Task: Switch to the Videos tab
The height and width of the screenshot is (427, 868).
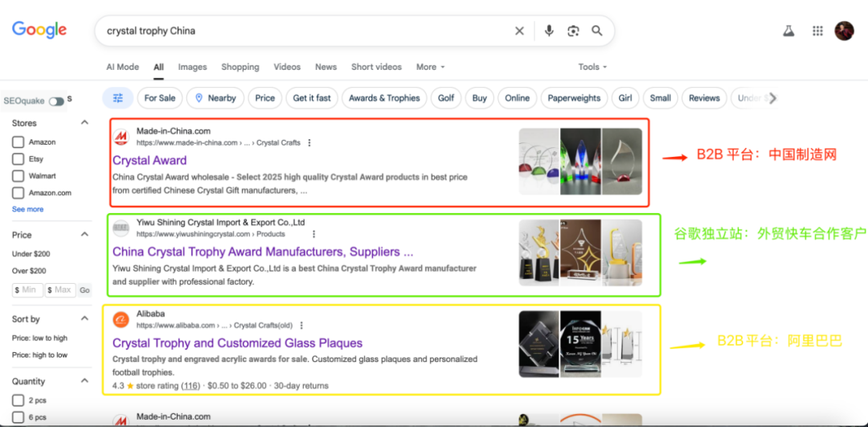Action: click(287, 67)
